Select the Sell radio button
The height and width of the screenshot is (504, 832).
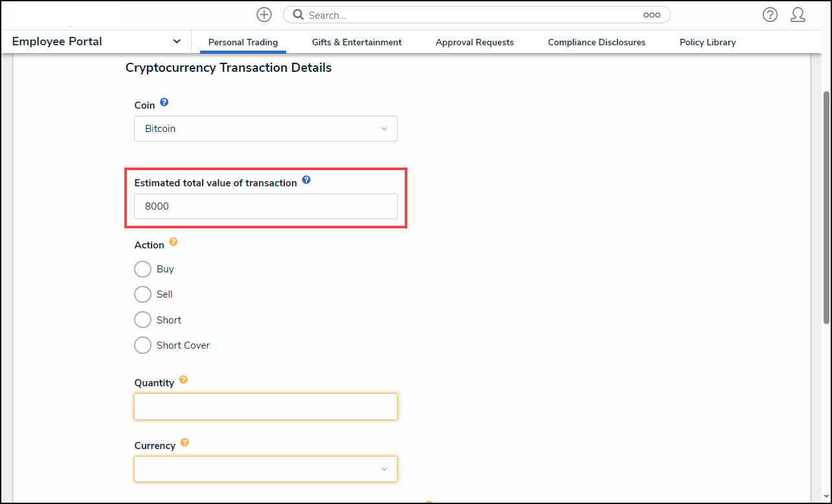point(142,294)
